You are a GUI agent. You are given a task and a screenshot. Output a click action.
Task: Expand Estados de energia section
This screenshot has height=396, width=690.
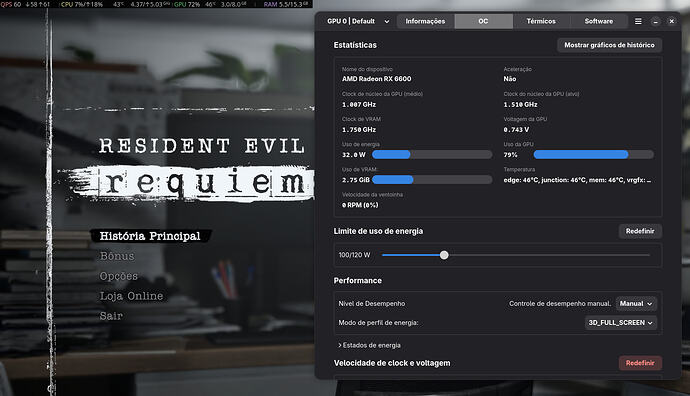pyautogui.click(x=370, y=345)
